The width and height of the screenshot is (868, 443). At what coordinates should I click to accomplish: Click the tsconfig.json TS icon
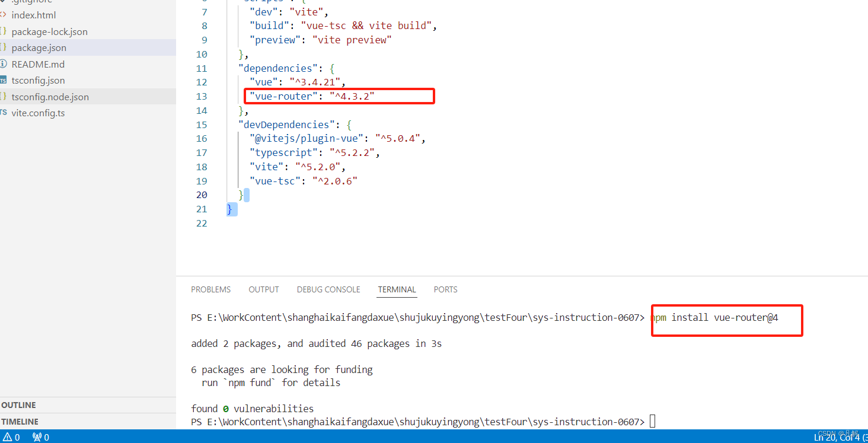coord(4,80)
